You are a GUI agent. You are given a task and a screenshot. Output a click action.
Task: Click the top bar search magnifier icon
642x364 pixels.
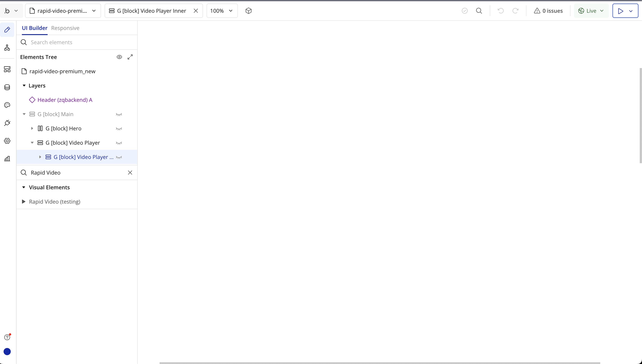tap(479, 11)
